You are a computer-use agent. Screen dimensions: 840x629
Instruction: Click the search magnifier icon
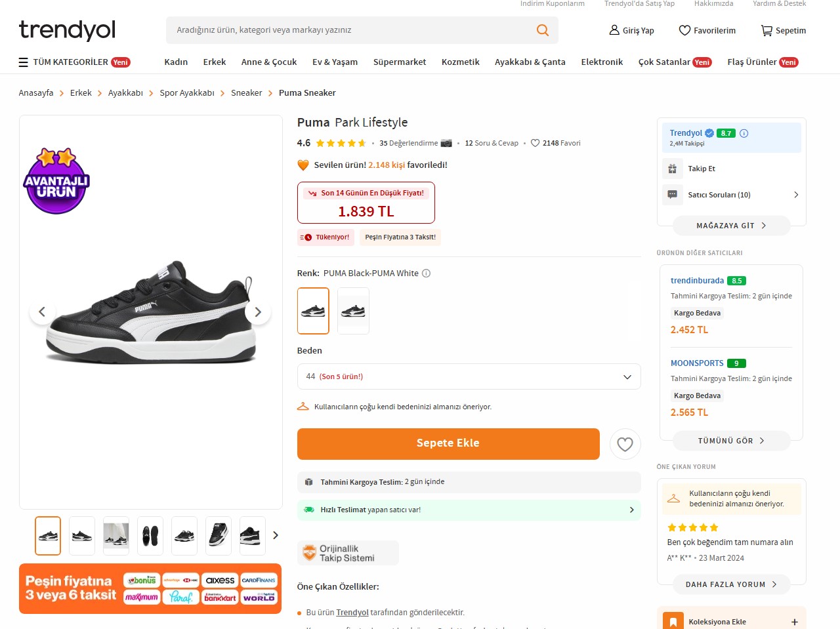click(x=543, y=30)
